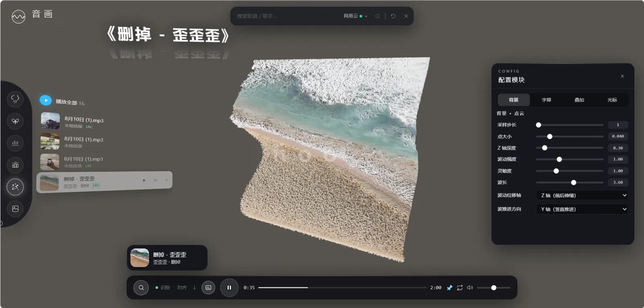Select the butterfly effect in the sidebar
Image resolution: width=644 pixels, height=308 pixels.
[x=15, y=121]
